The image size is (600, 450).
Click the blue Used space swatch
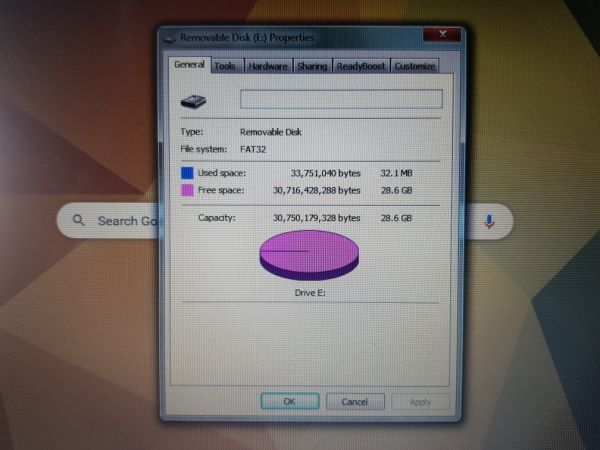pos(187,173)
